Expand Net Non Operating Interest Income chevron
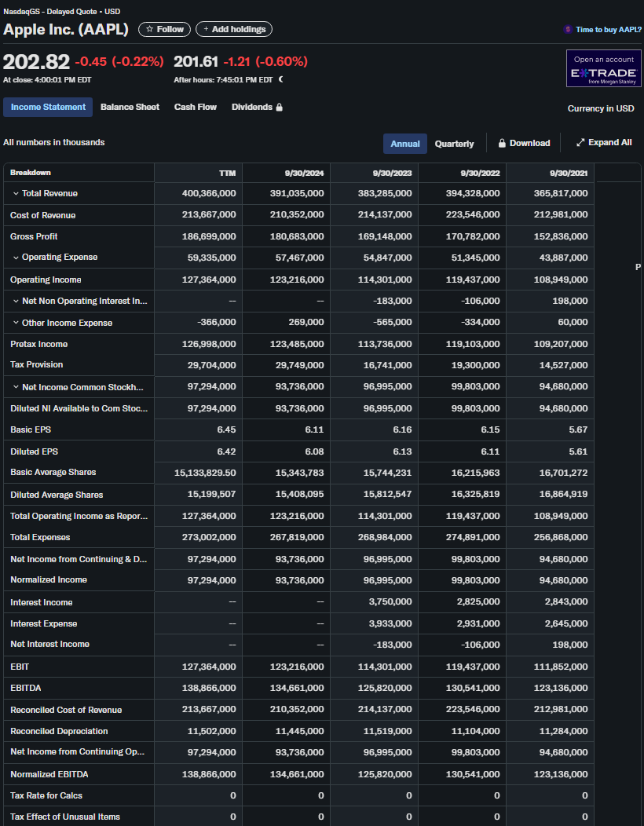Image resolution: width=644 pixels, height=826 pixels. tap(16, 302)
